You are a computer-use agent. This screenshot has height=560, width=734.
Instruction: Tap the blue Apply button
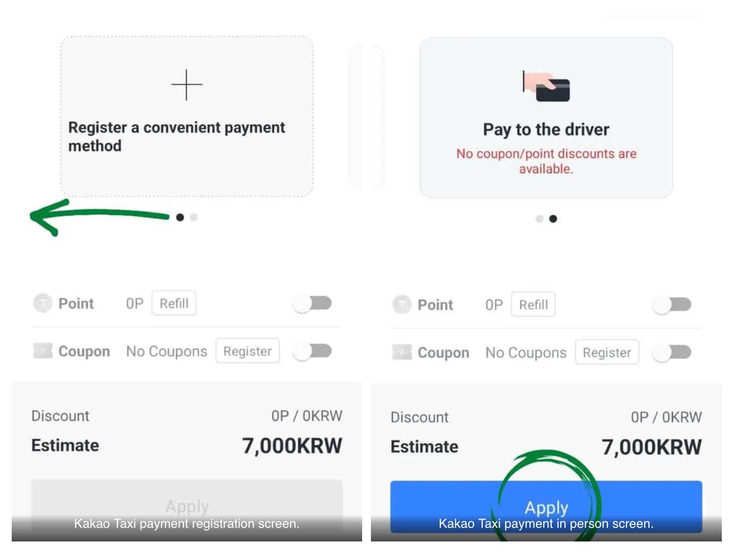(x=546, y=507)
